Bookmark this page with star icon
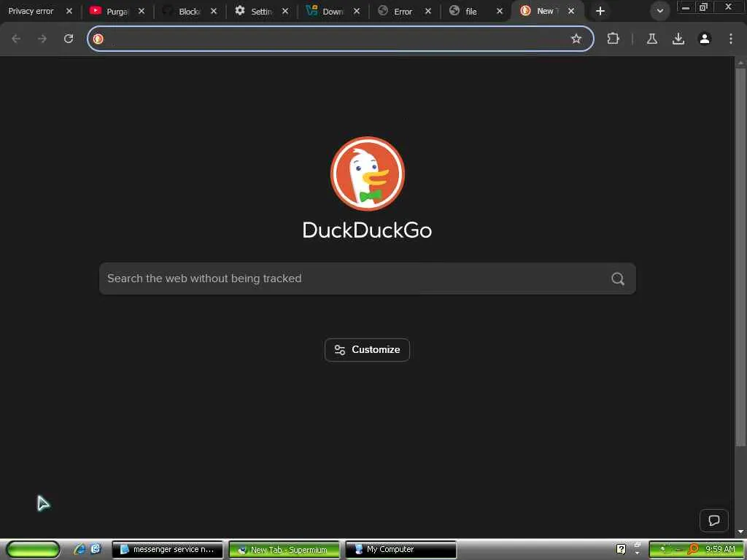Image resolution: width=747 pixels, height=560 pixels. 576,39
